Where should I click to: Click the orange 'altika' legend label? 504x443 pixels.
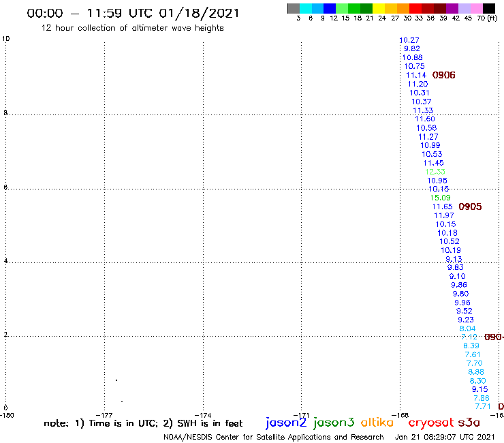377,423
